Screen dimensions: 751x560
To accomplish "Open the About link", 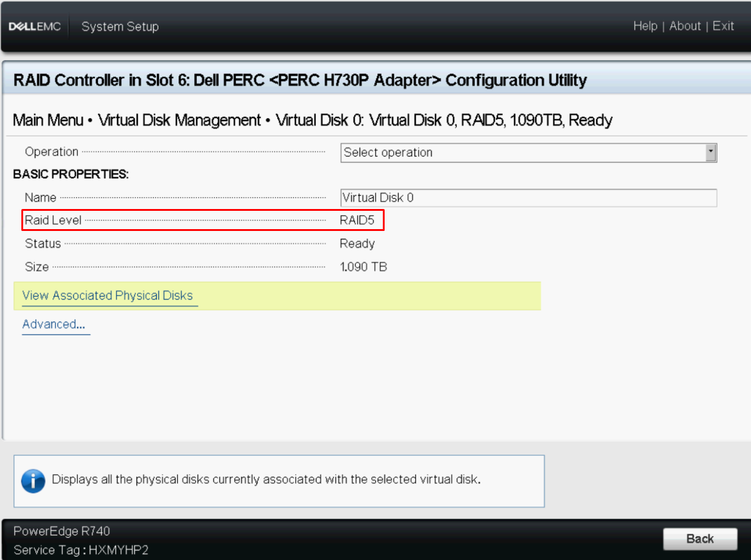I will coord(685,26).
